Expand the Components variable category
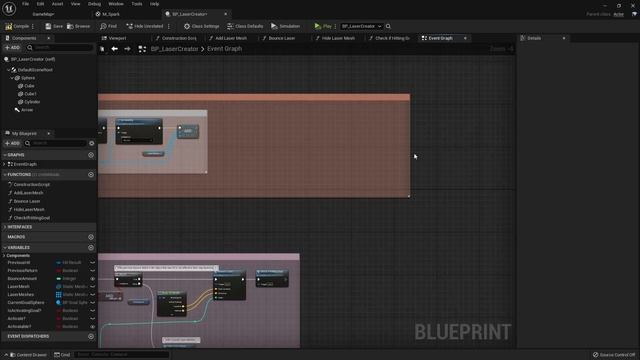The height and width of the screenshot is (360, 640). [x=4, y=256]
